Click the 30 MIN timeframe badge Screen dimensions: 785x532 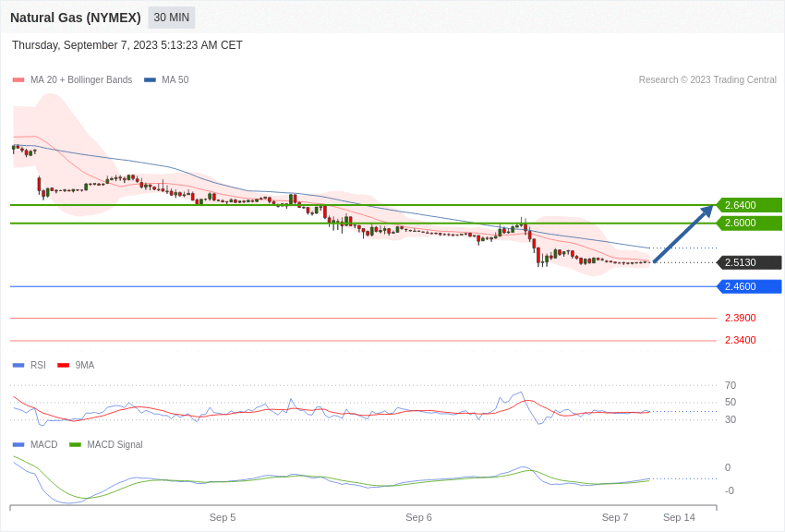171,18
